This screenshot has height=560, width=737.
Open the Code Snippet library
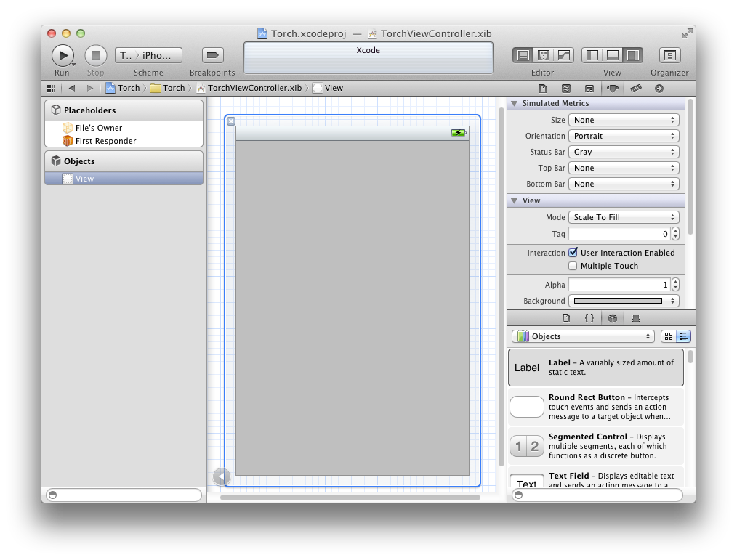click(x=588, y=317)
